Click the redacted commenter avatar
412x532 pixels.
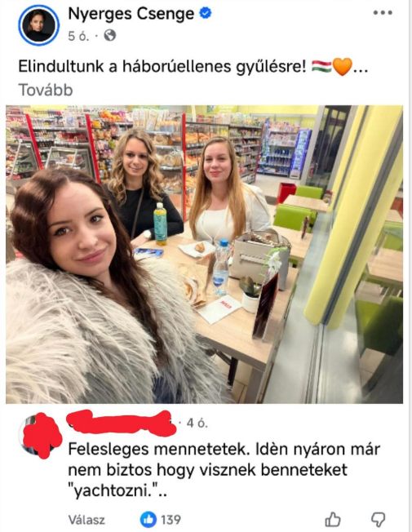(41, 435)
